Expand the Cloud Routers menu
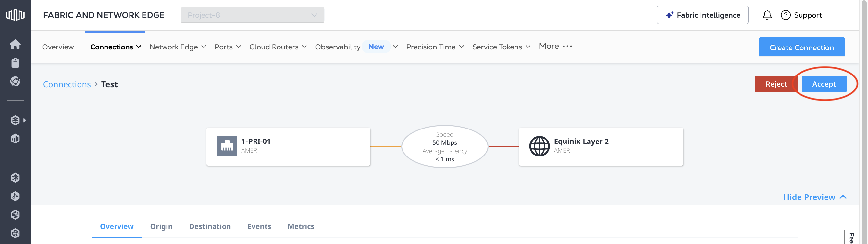The width and height of the screenshot is (868, 244). click(x=278, y=47)
